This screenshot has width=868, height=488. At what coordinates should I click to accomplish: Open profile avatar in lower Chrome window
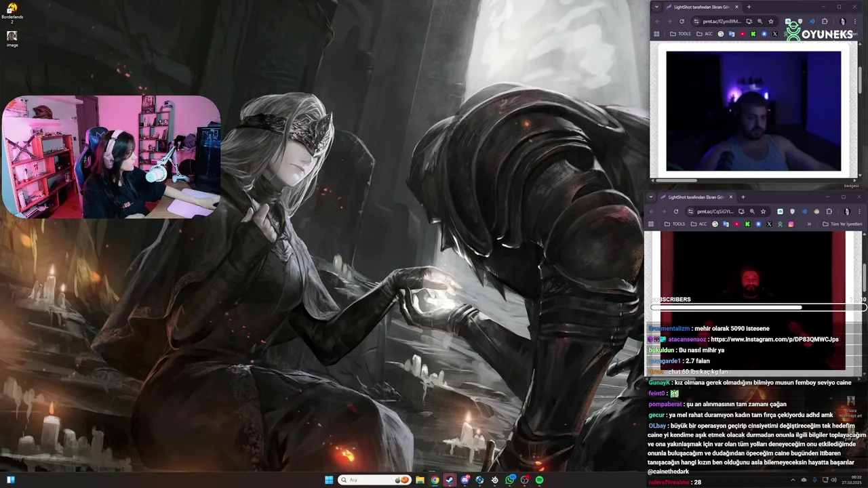point(847,211)
